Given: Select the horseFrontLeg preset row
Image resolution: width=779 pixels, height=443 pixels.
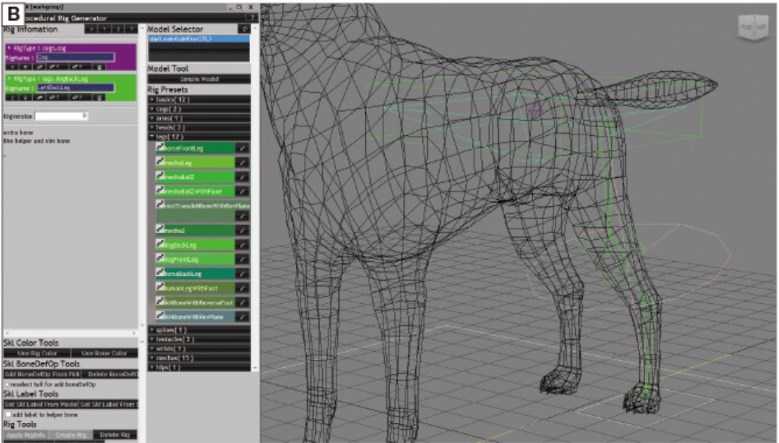Looking at the screenshot, I should click(195, 148).
